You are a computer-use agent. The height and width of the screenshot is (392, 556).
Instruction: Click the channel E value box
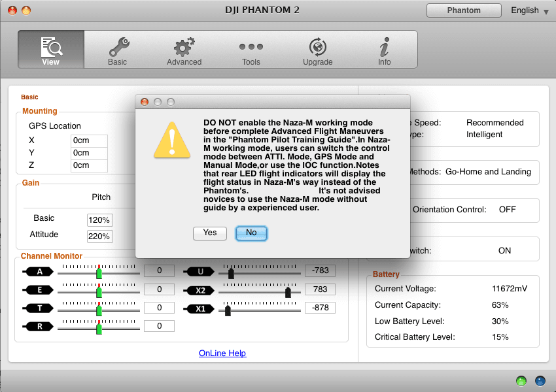tap(159, 289)
